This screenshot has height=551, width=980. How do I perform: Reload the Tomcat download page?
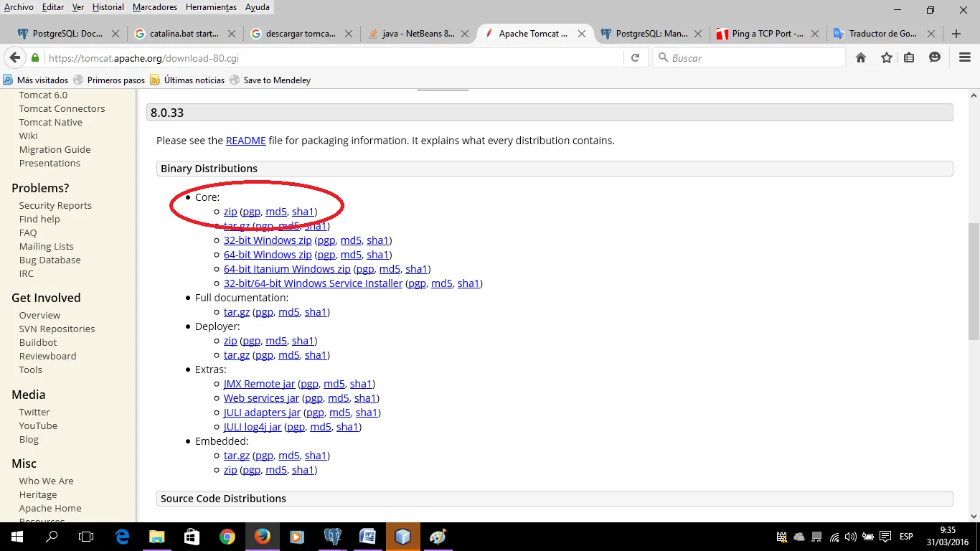(x=635, y=58)
